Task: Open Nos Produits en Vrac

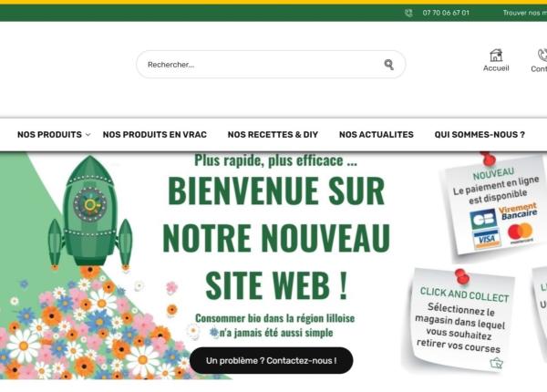Action: tap(155, 135)
